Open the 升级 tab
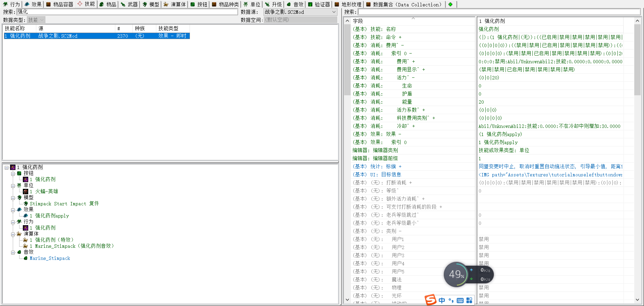This screenshot has width=644, height=306. pos(274,4)
